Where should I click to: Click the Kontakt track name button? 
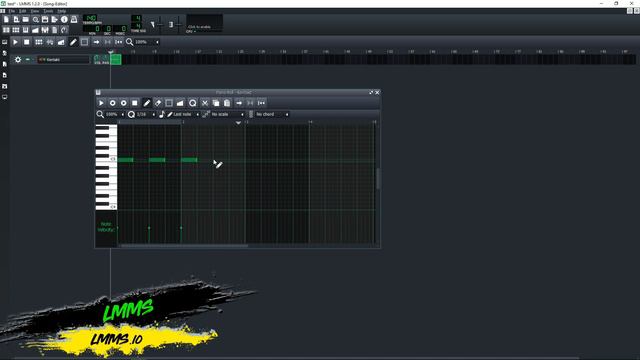click(63, 60)
